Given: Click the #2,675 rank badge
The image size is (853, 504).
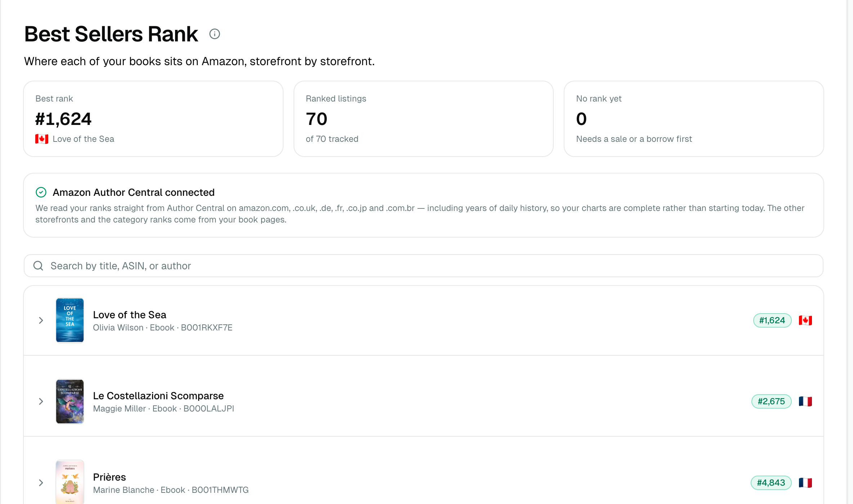Looking at the screenshot, I should tap(771, 401).
